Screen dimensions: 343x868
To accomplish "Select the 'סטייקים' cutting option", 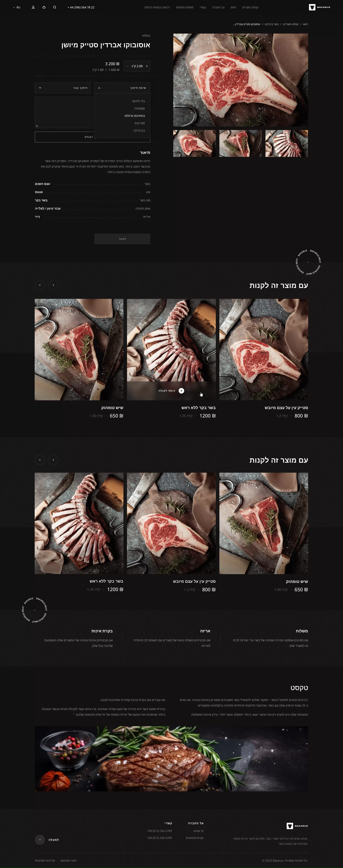I will pyautogui.click(x=140, y=123).
